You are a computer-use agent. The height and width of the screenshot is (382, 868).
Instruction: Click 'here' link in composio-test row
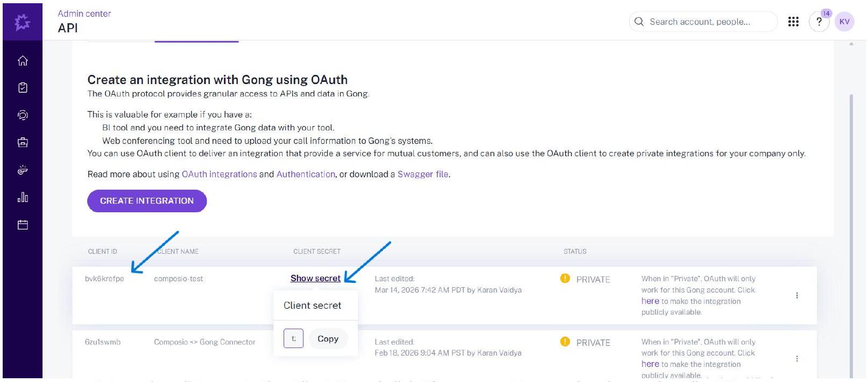click(650, 301)
